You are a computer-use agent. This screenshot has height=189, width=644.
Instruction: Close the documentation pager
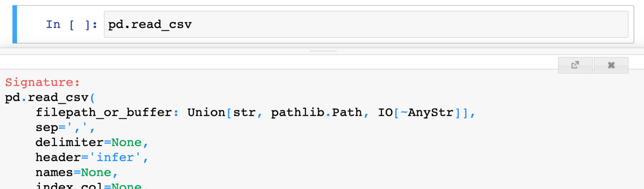[611, 65]
